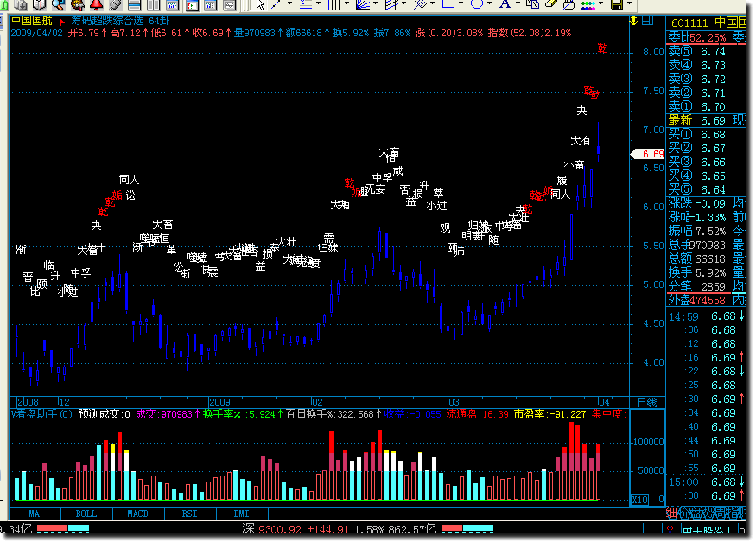This screenshot has height=543, width=756.
Task: Click the 外盘 474558 row
Action: [x=696, y=300]
